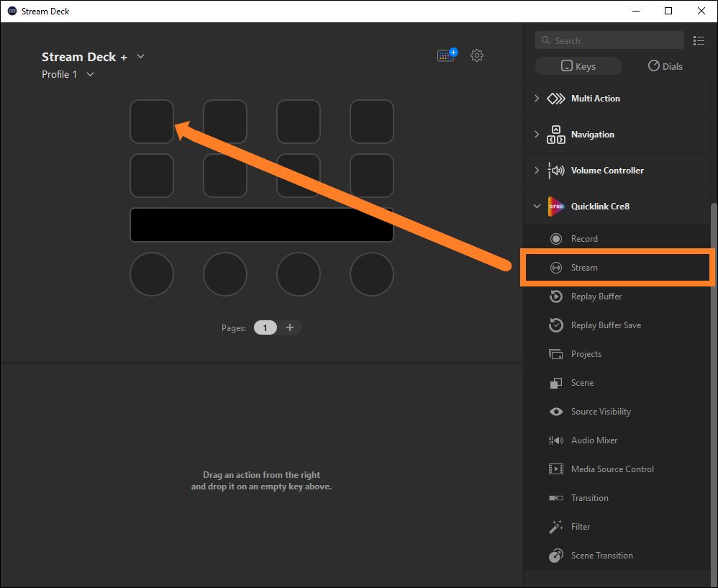Image resolution: width=718 pixels, height=588 pixels.
Task: Click the Stream action icon
Action: (556, 268)
